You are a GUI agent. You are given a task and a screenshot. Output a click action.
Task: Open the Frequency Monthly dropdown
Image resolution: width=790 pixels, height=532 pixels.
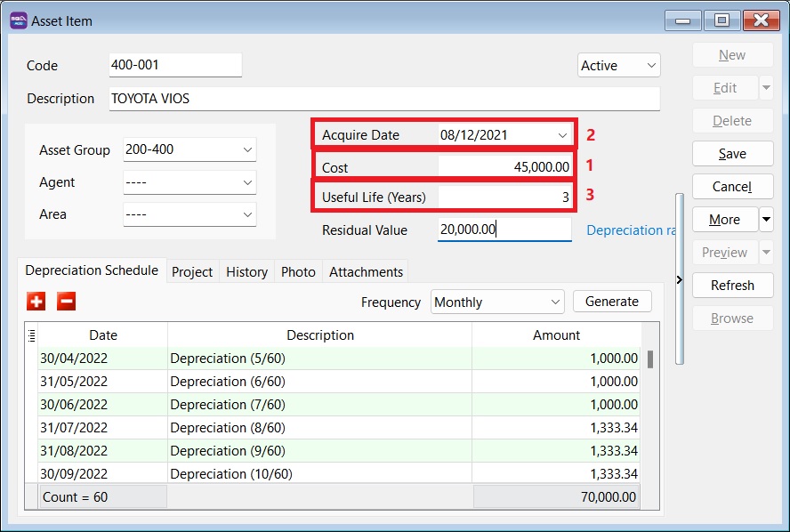pos(555,302)
